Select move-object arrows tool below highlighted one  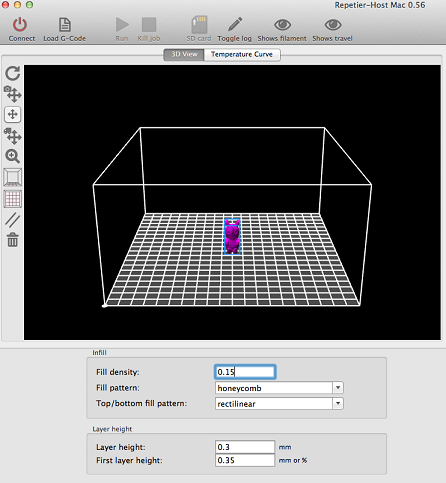coord(13,136)
